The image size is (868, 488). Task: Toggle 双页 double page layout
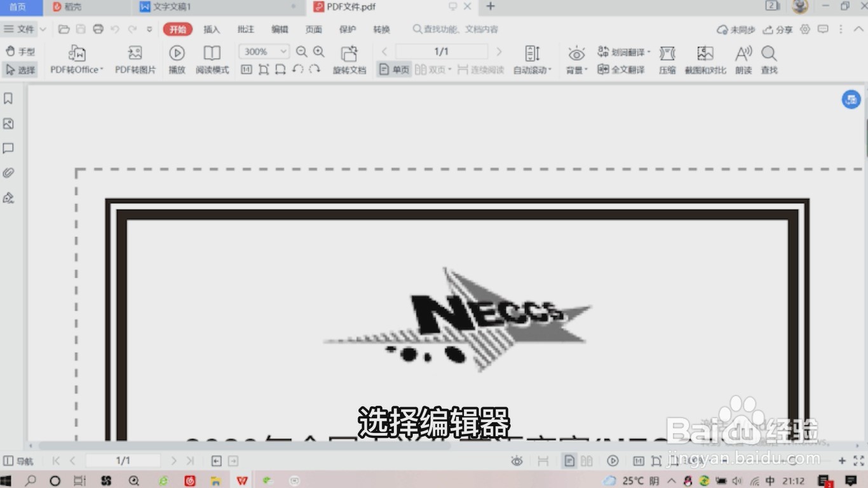click(x=433, y=70)
